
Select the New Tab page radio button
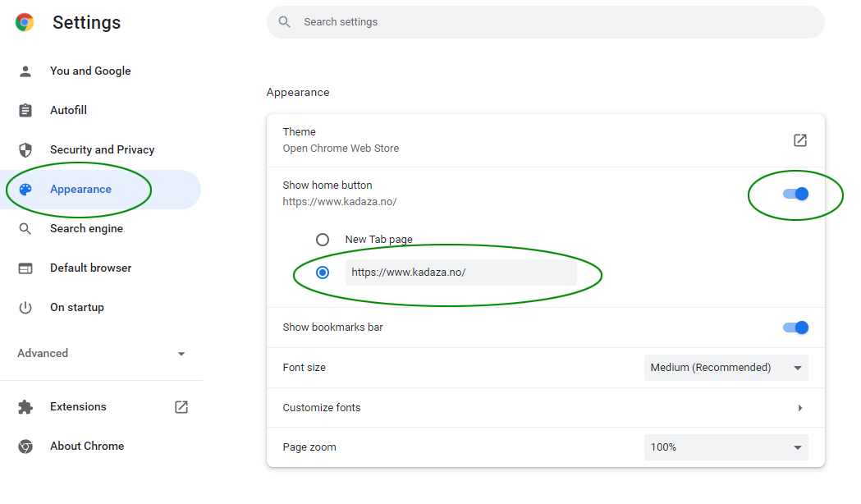pyautogui.click(x=323, y=240)
